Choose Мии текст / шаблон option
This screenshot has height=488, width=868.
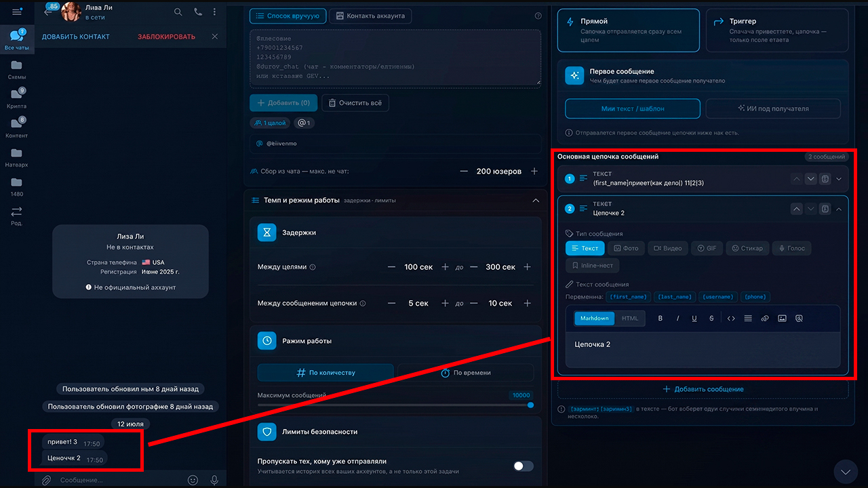633,108
